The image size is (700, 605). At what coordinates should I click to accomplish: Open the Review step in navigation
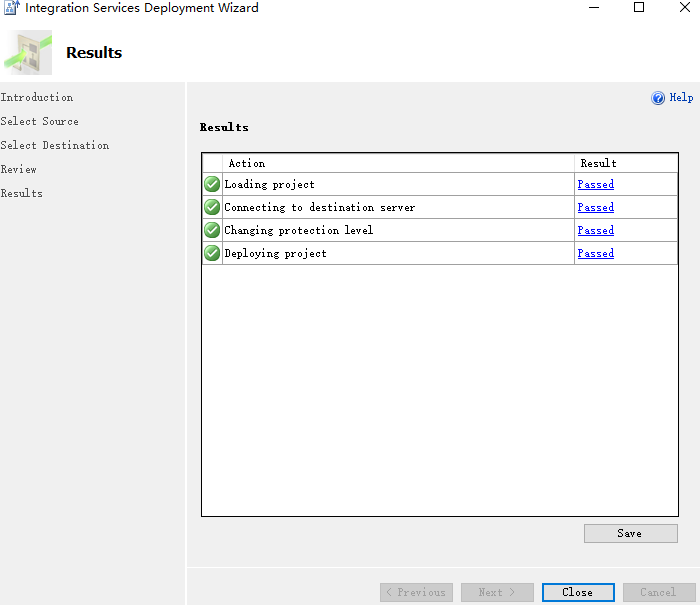click(19, 169)
